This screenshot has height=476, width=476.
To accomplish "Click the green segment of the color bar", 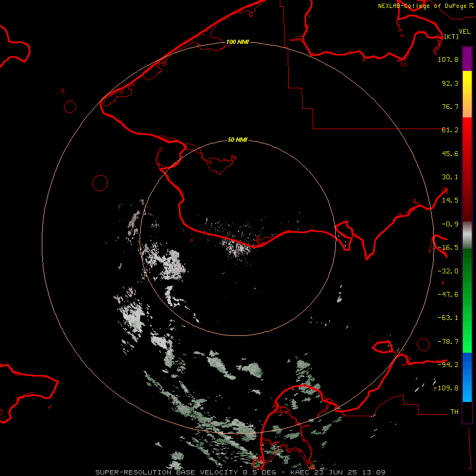I will (x=467, y=300).
